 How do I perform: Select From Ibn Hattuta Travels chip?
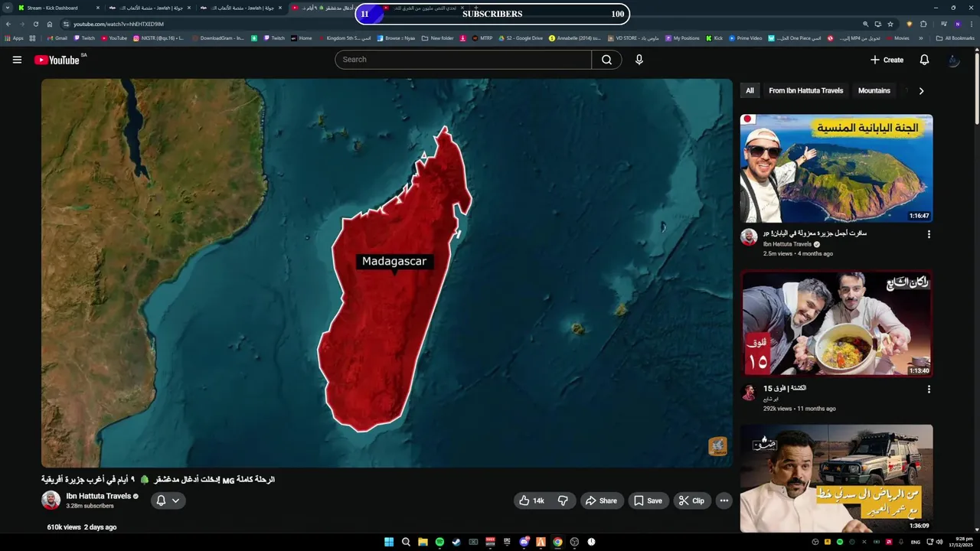(x=805, y=90)
